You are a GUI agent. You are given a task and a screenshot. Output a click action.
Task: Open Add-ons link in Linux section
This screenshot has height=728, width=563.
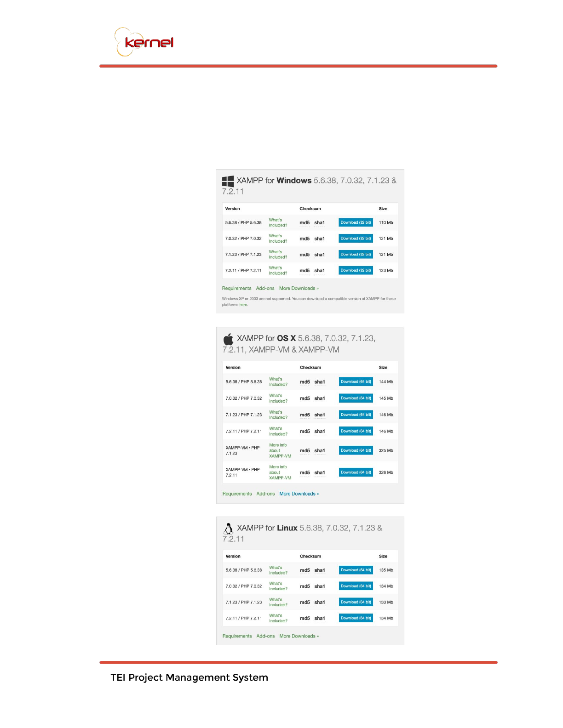(x=265, y=636)
